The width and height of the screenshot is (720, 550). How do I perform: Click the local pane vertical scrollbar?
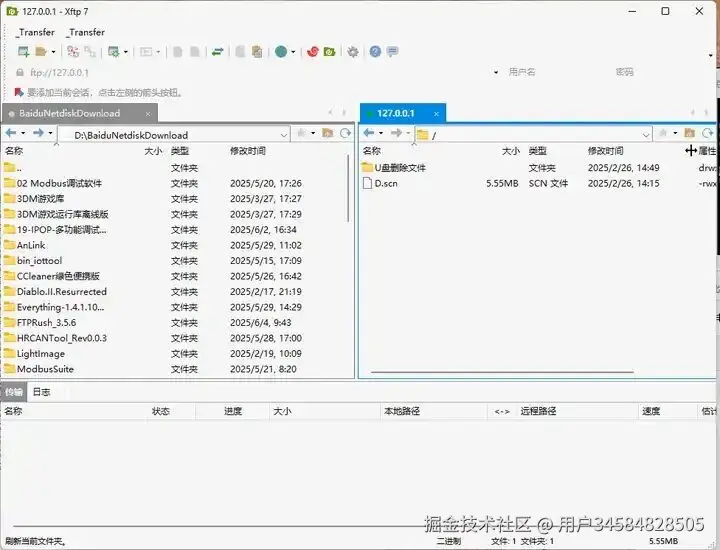pyautogui.click(x=349, y=188)
